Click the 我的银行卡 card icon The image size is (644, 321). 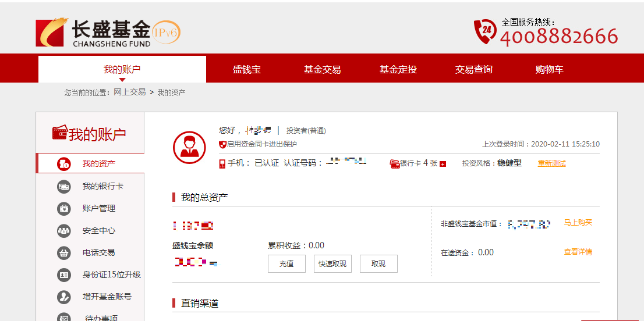pyautogui.click(x=63, y=186)
